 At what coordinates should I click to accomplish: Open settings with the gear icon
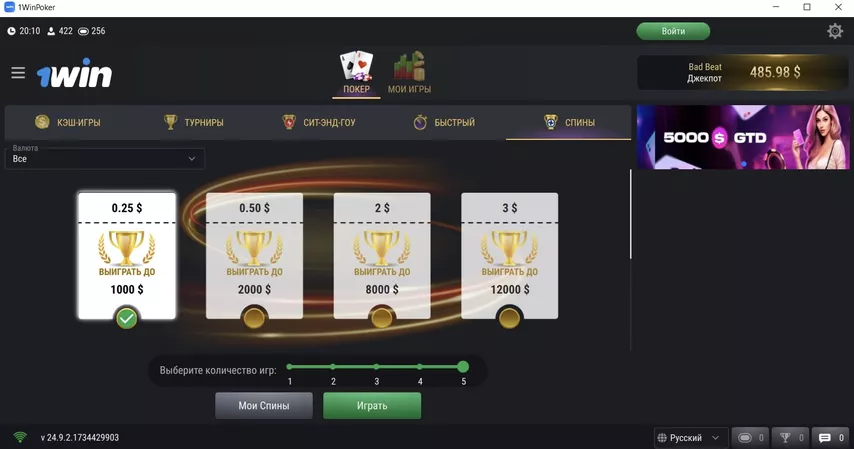835,31
